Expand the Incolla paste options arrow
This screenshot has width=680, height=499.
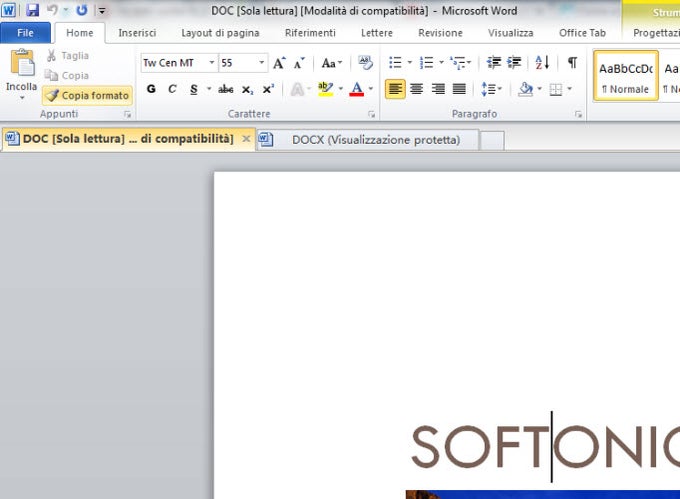22,98
